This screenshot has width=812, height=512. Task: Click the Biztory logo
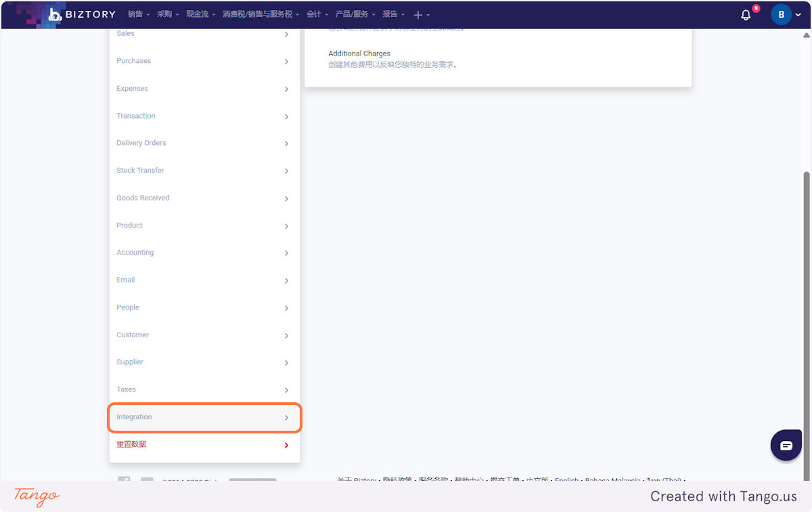click(x=82, y=14)
